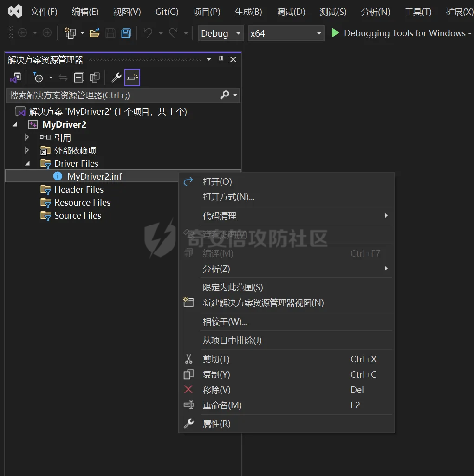Open the 调试(D) menu
This screenshot has height=476, width=474.
(x=291, y=12)
